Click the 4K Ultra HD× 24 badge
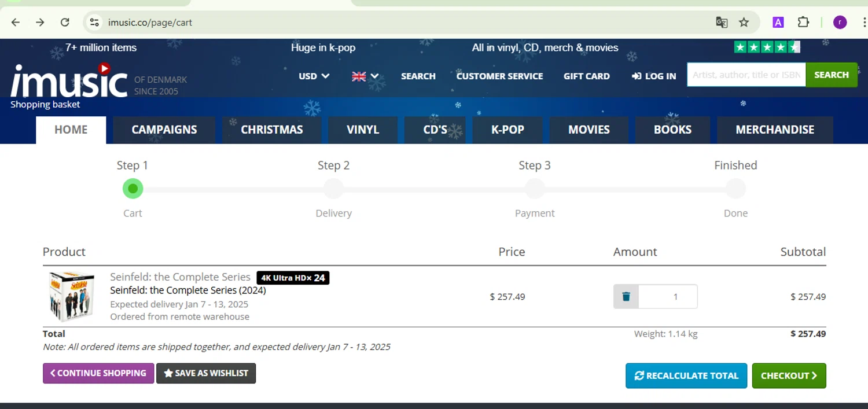 coord(293,278)
